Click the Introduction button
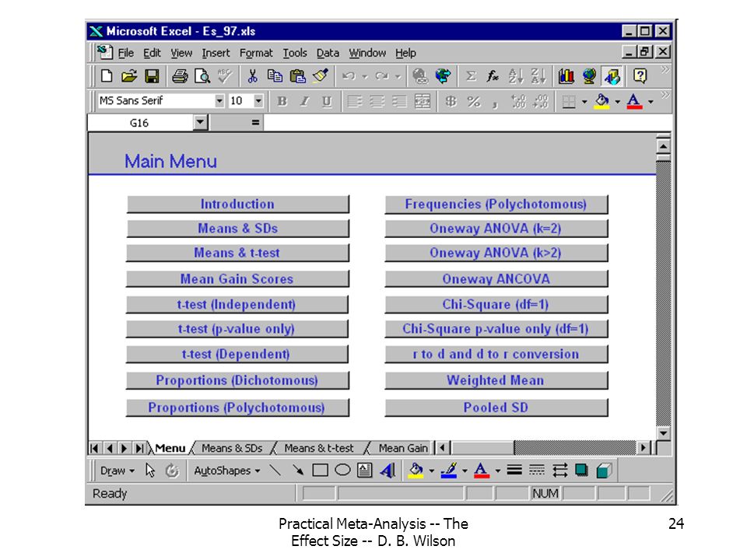This screenshot has width=747, height=560. coord(237,205)
